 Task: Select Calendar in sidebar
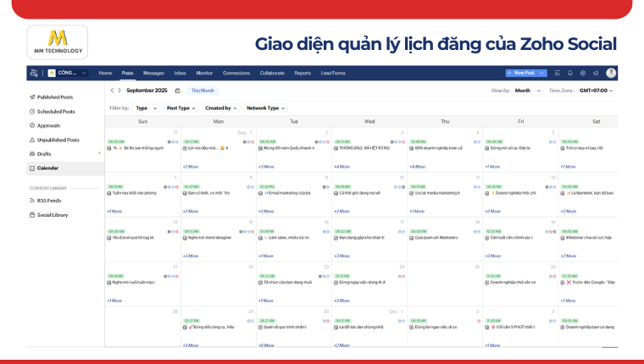[x=65, y=168]
